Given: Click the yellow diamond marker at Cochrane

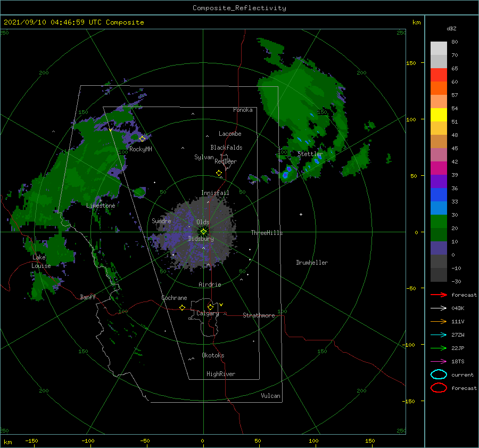Looking at the screenshot, I should tap(183, 307).
